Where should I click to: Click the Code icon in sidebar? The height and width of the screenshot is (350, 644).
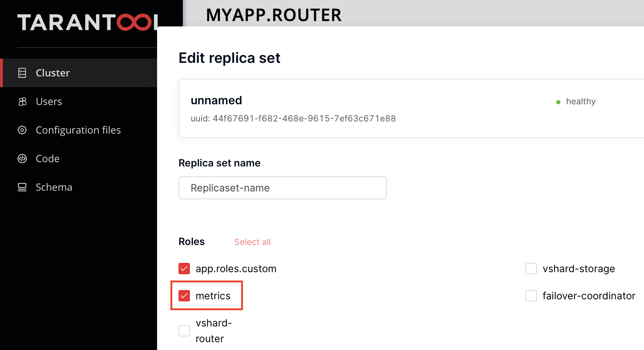click(22, 159)
